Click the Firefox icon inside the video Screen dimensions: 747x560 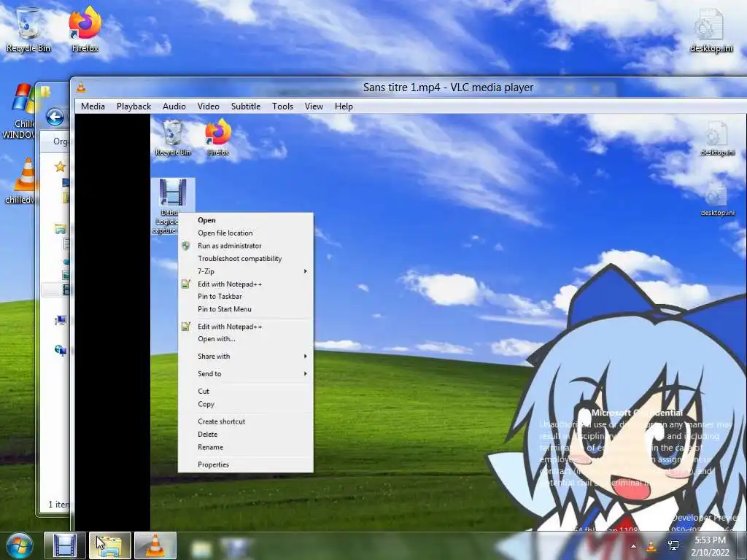tap(218, 138)
